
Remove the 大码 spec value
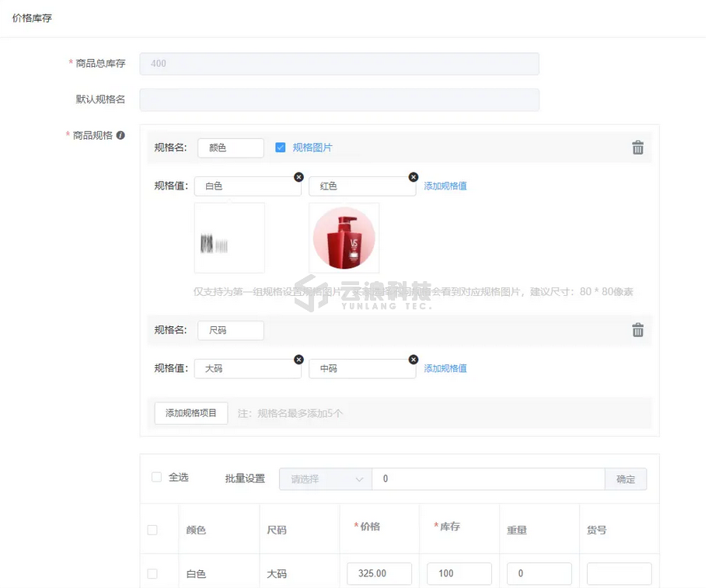(298, 360)
